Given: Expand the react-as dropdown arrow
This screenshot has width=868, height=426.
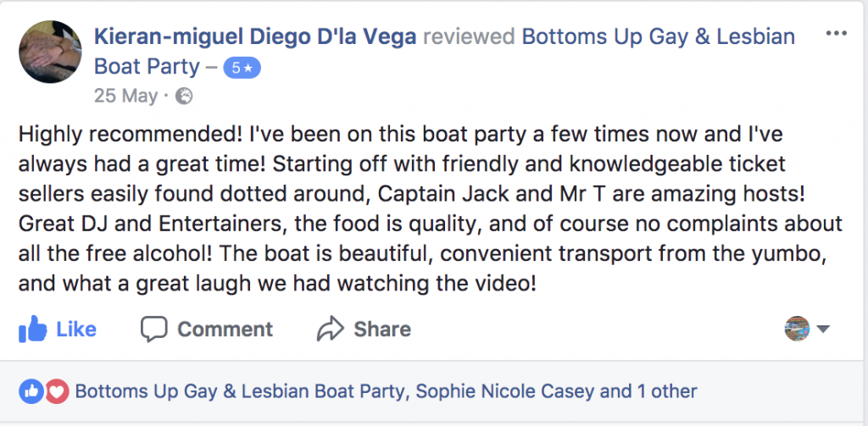Looking at the screenshot, I should pos(822,329).
